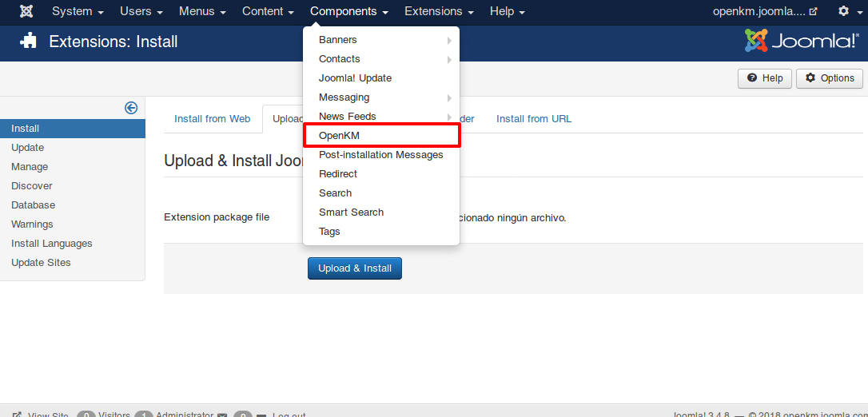The width and height of the screenshot is (868, 417).
Task: Switch to the Install from URL tab
Action: pyautogui.click(x=534, y=119)
